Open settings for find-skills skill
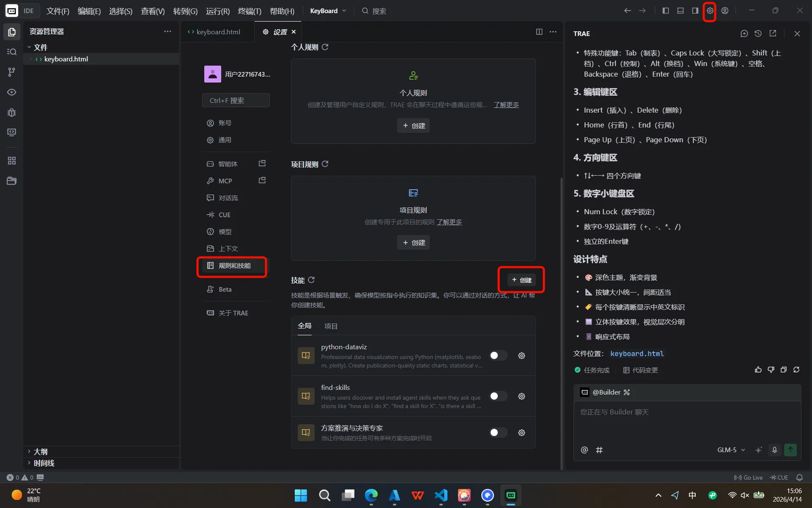The height and width of the screenshot is (508, 812). click(x=521, y=396)
